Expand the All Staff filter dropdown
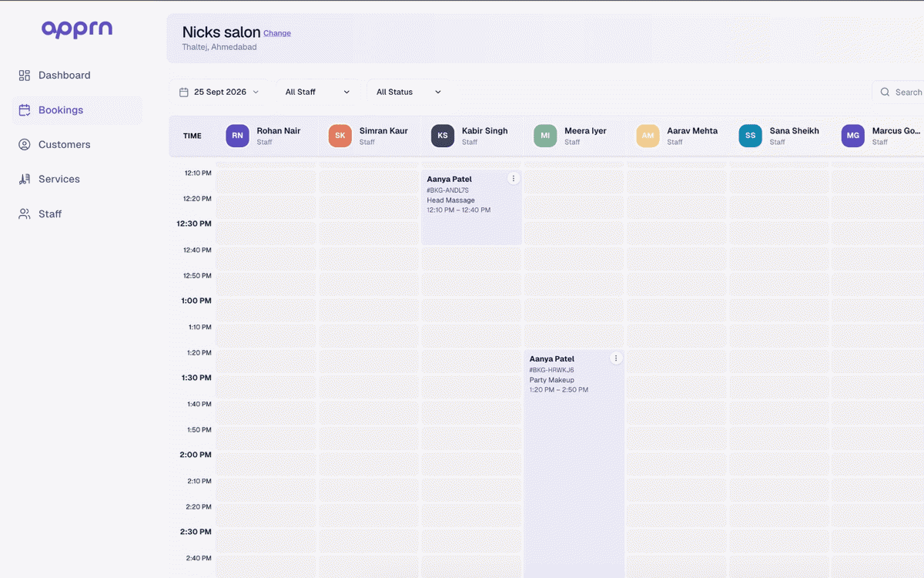This screenshot has width=924, height=578. coord(317,92)
